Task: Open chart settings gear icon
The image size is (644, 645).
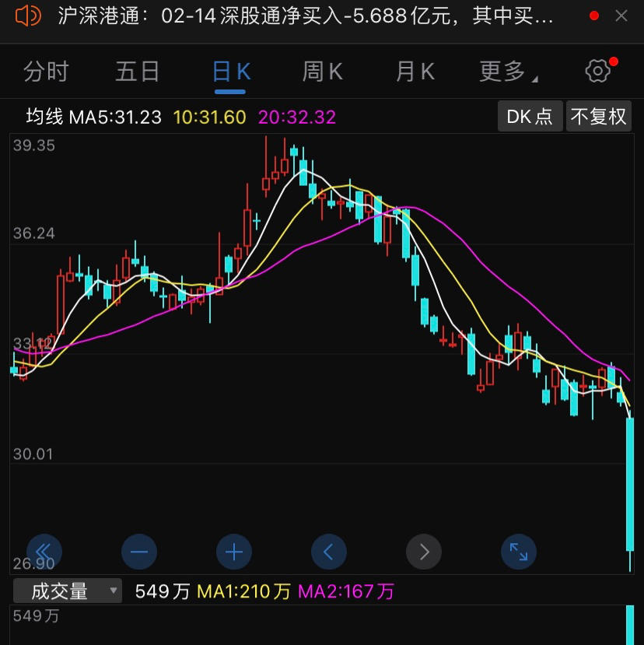Action: pos(597,72)
